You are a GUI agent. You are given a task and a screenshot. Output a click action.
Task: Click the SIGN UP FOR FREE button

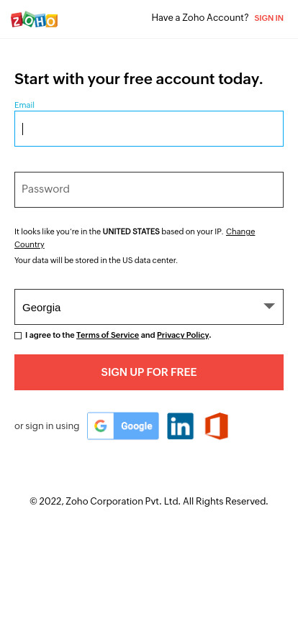[149, 372]
